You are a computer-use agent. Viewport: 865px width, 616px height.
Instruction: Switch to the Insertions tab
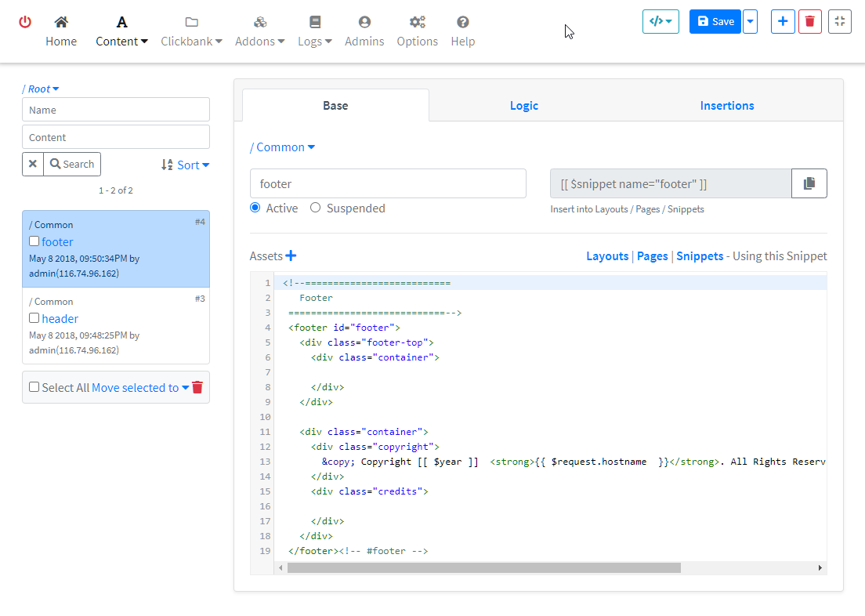tap(726, 106)
